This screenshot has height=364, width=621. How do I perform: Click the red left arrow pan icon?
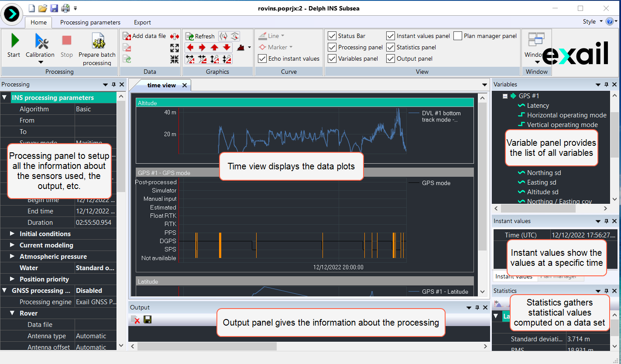tap(190, 48)
